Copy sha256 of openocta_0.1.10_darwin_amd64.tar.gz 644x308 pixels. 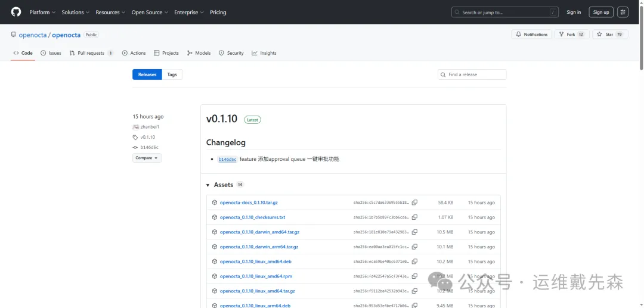click(415, 232)
